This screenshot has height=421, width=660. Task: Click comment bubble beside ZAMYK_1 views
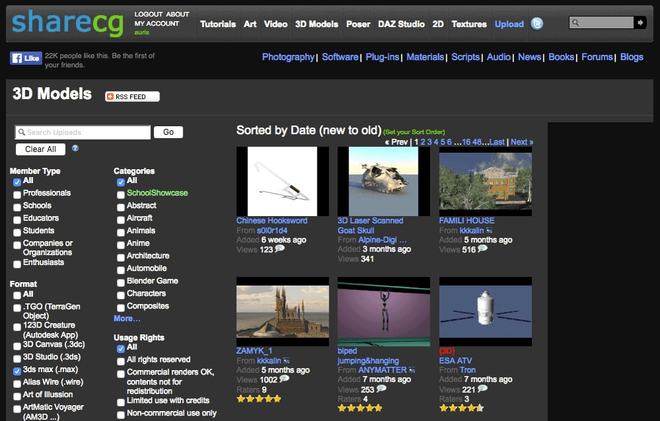pos(285,380)
